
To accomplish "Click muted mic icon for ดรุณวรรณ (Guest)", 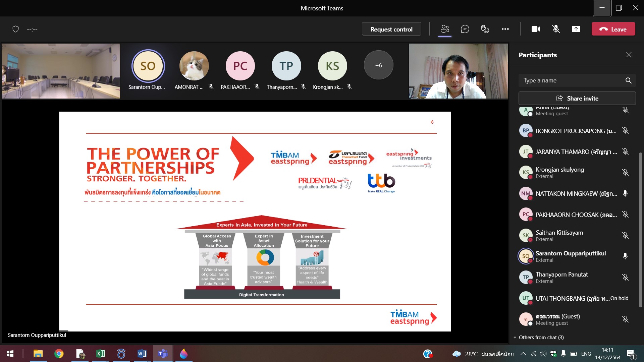I will [625, 319].
